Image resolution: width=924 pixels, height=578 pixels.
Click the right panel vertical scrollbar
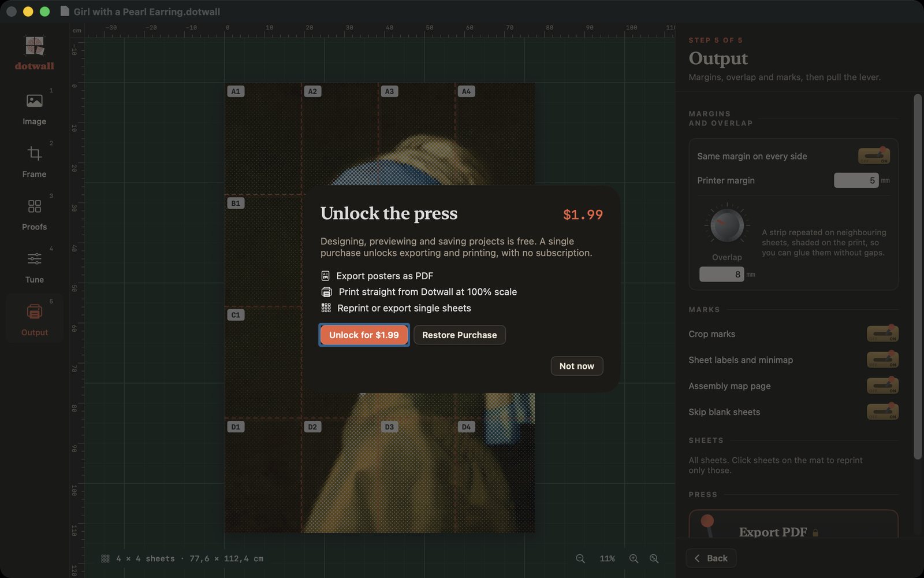pos(918,277)
